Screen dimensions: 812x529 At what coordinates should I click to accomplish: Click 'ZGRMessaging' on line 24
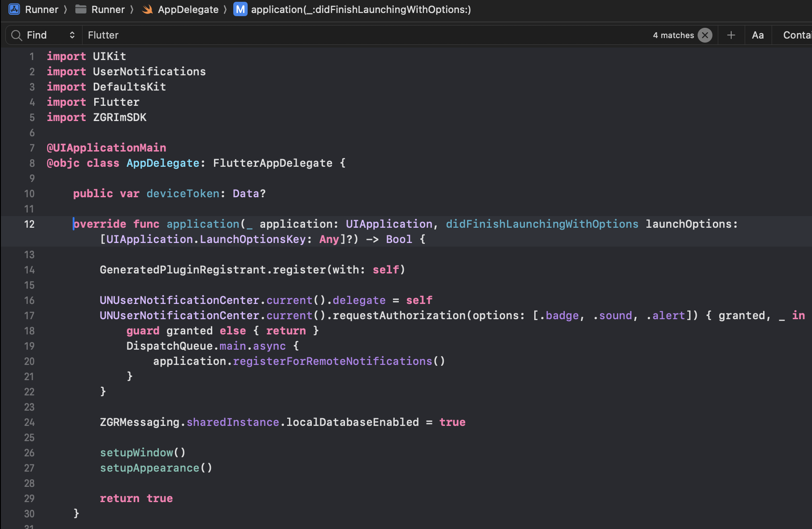(x=140, y=422)
